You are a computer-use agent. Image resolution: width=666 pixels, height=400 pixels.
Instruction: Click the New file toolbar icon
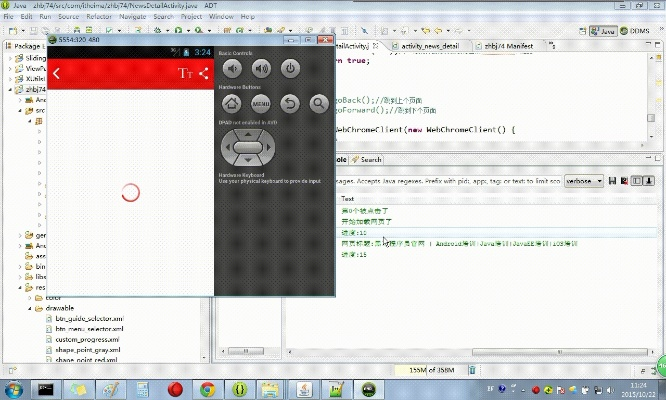tap(13, 31)
